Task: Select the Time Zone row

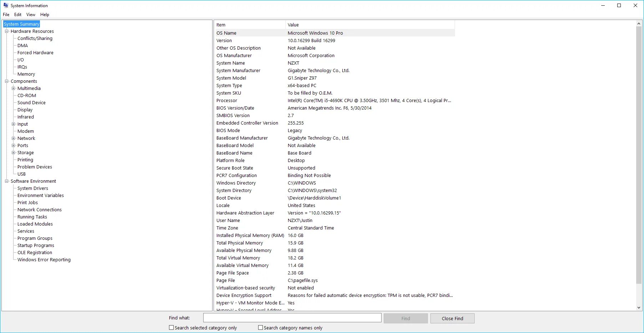Action: point(334,228)
